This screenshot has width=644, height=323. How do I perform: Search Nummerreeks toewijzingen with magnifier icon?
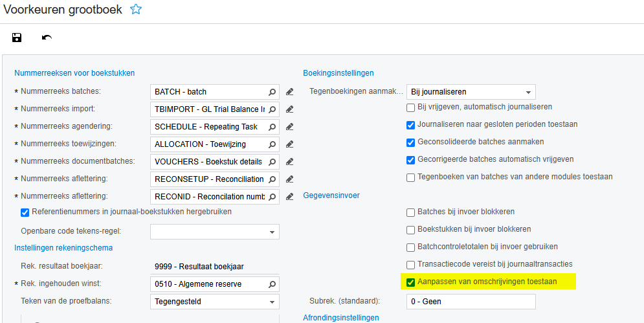(272, 144)
